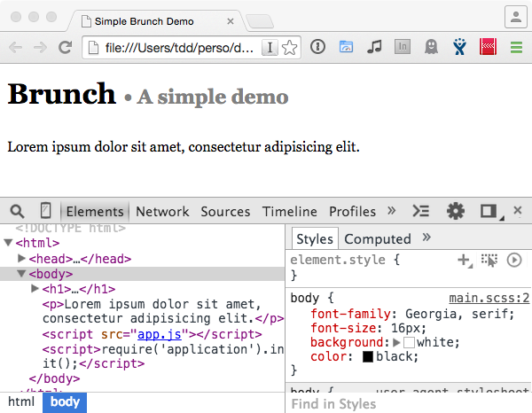Click the element.style rule selector
532x413 pixels.
tap(338, 260)
